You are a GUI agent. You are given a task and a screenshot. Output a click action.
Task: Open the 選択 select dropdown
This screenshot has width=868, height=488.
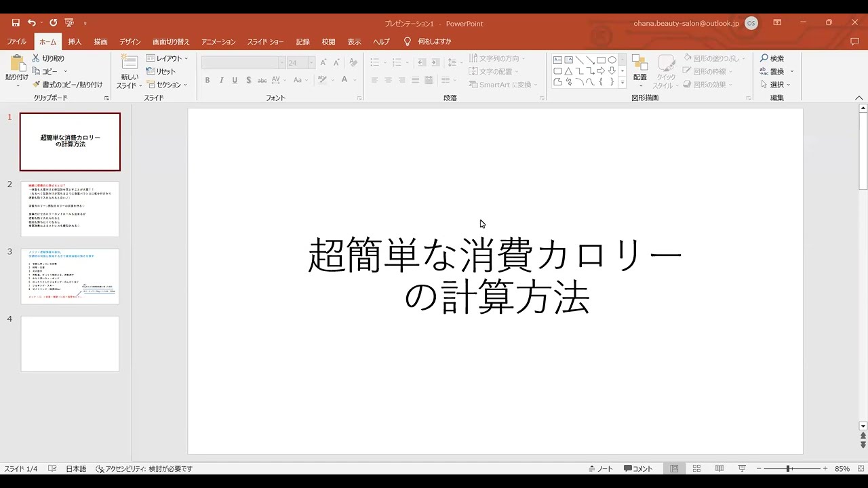776,85
